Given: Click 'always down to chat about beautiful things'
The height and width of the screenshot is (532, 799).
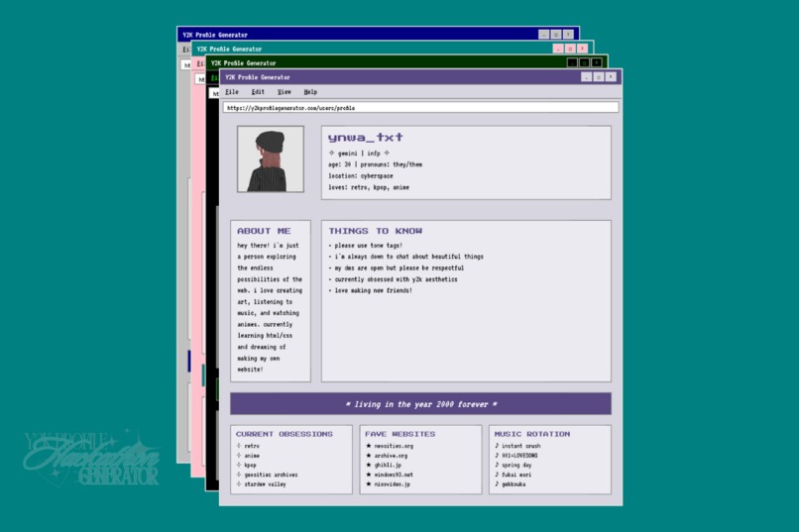Looking at the screenshot, I should coord(405,257).
